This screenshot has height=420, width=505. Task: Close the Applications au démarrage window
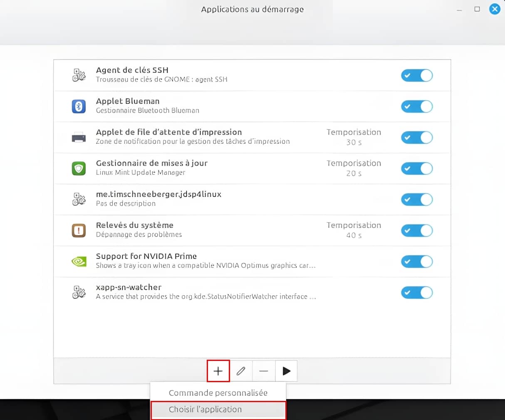[495, 9]
